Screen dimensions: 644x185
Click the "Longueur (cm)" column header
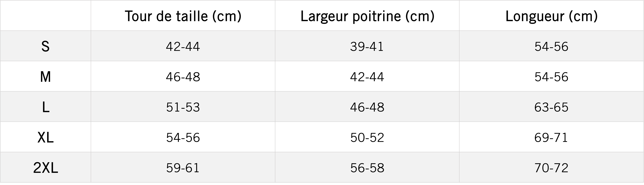(551, 16)
